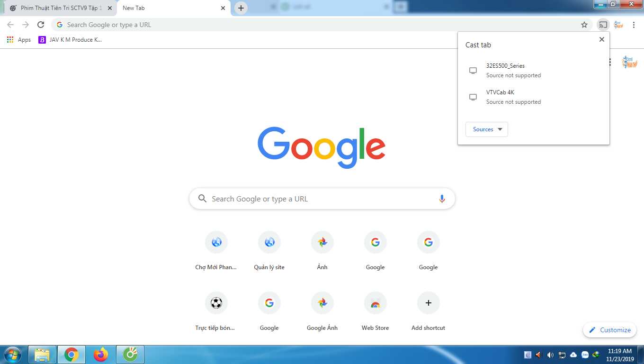
Task: Click the cloud sync tray icon
Action: 573,355
